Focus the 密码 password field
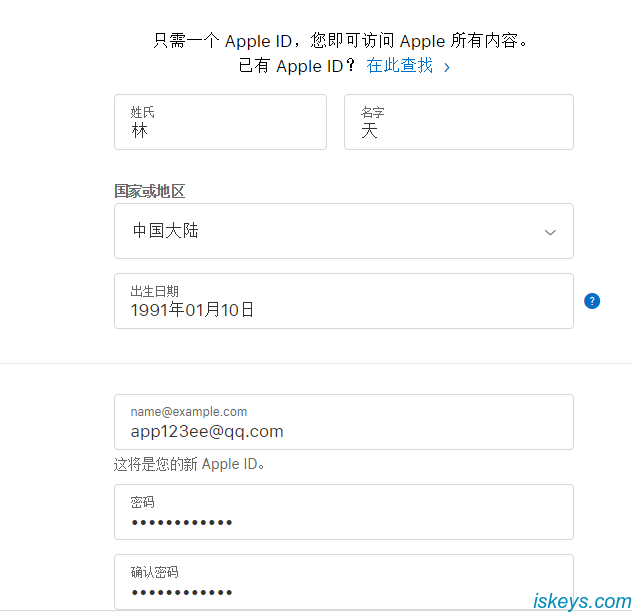 coord(343,512)
